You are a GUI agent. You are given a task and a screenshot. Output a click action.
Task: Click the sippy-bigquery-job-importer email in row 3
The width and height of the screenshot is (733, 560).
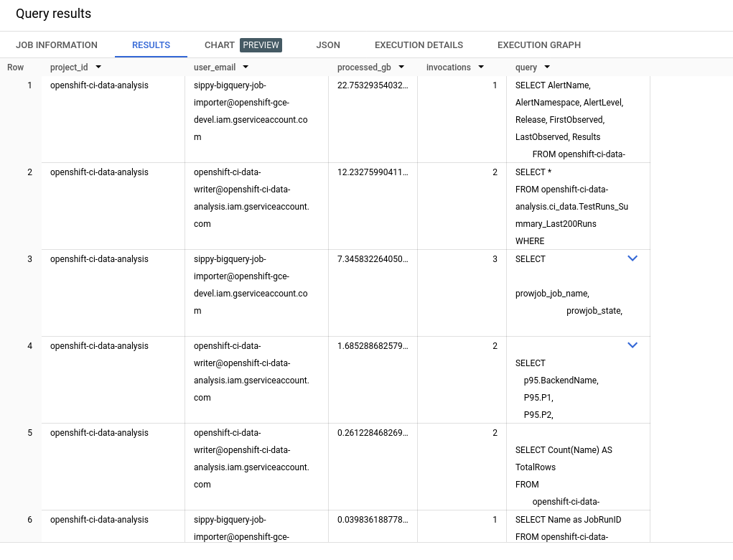(251, 285)
